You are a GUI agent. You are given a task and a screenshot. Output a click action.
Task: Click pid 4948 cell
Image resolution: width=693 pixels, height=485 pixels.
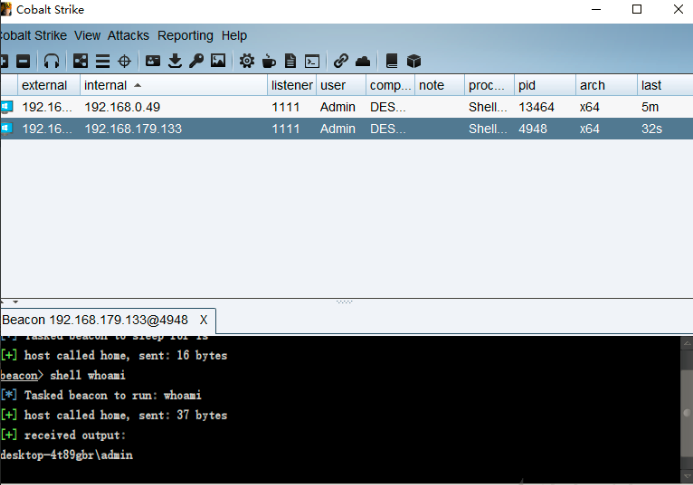tap(545, 128)
